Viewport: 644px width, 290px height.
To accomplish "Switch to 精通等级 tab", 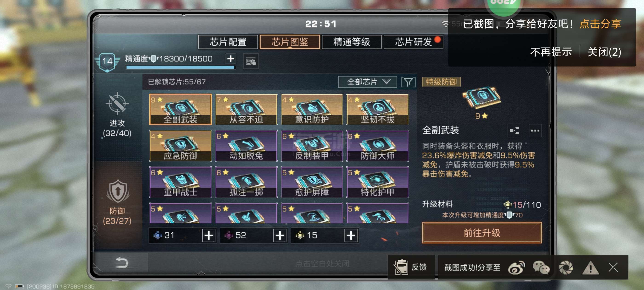I will pos(351,42).
